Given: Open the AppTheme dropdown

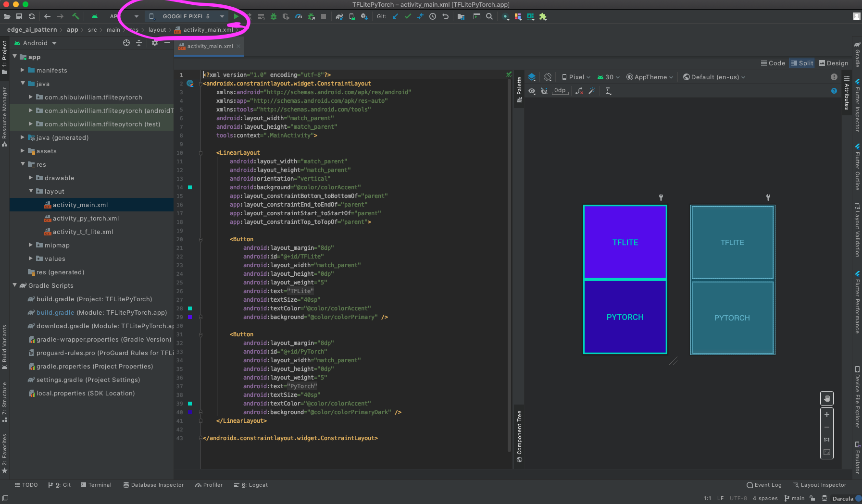Looking at the screenshot, I should coord(650,77).
